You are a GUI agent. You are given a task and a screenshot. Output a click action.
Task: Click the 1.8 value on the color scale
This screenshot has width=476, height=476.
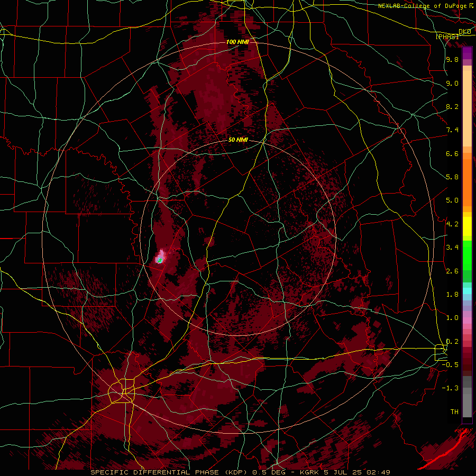pyautogui.click(x=452, y=295)
